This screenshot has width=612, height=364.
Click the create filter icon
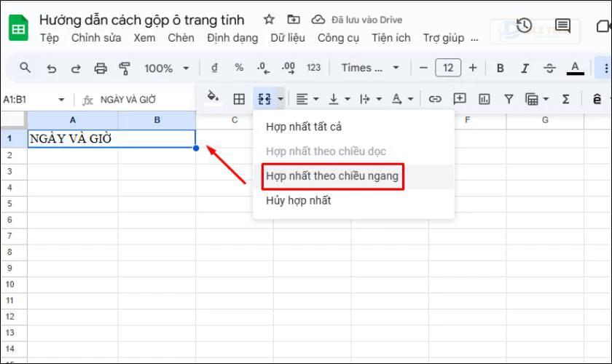click(x=509, y=99)
